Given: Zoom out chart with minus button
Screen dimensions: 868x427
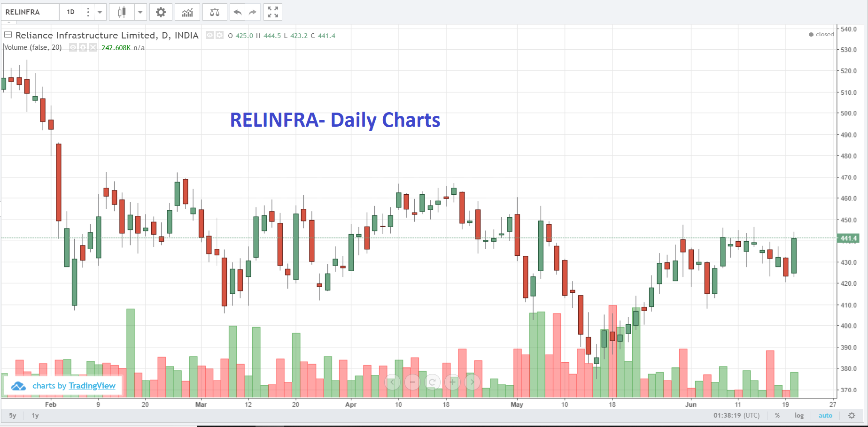Looking at the screenshot, I should (x=412, y=382).
